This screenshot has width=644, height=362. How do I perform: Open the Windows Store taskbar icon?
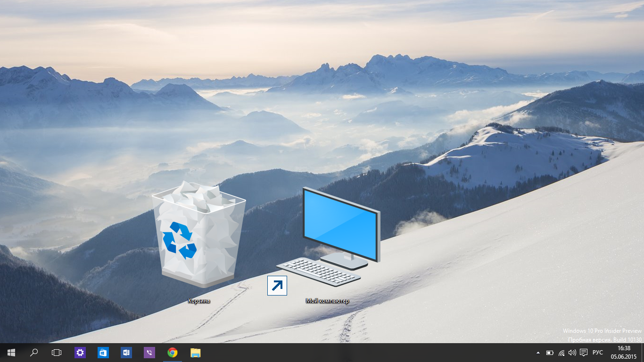pyautogui.click(x=103, y=353)
